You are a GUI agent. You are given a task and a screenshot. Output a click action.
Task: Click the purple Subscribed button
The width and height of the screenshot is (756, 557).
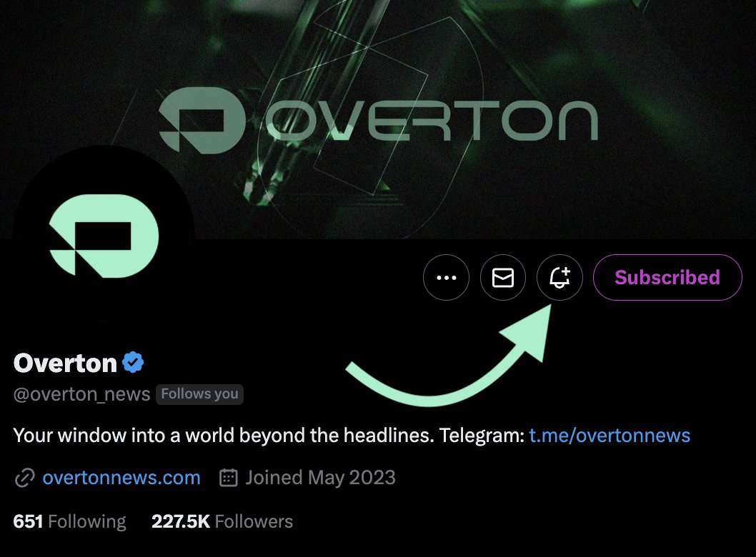[667, 278]
